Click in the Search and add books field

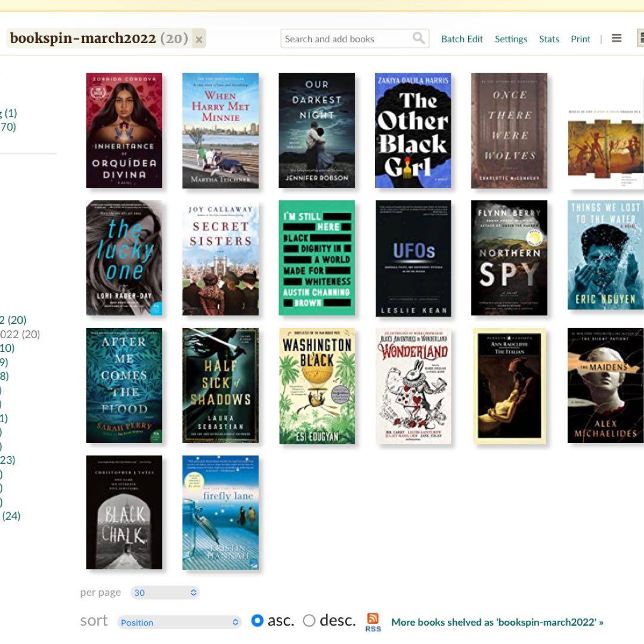(x=346, y=39)
